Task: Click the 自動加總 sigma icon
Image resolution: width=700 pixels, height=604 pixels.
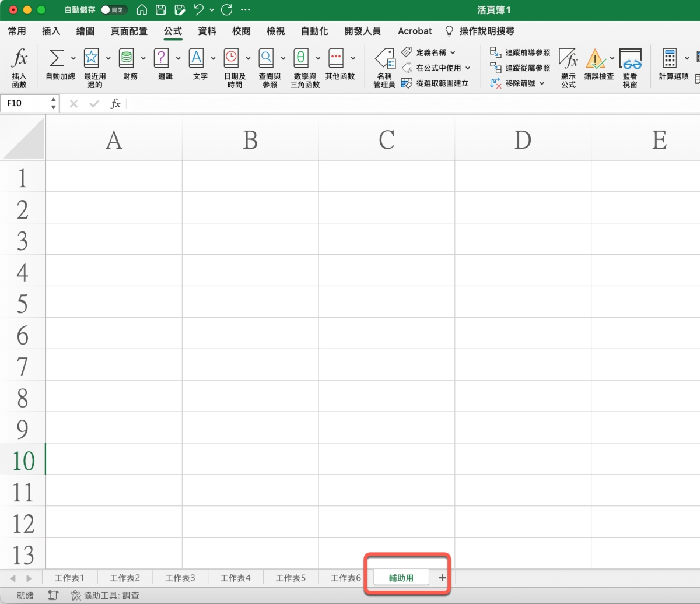Action: (56, 58)
